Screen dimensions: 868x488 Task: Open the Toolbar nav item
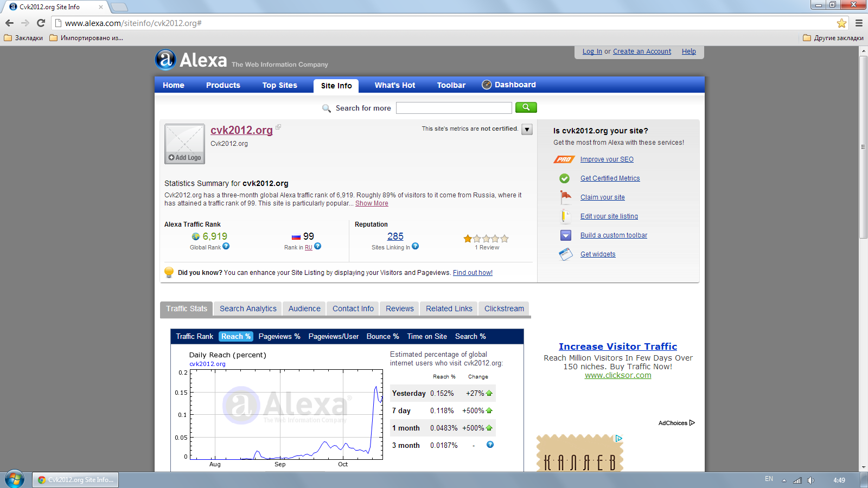tap(451, 85)
